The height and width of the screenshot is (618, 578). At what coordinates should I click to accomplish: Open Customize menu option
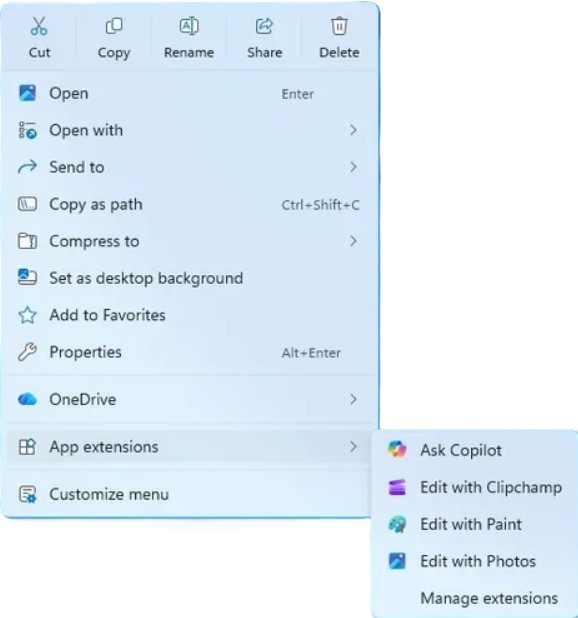pos(189,494)
